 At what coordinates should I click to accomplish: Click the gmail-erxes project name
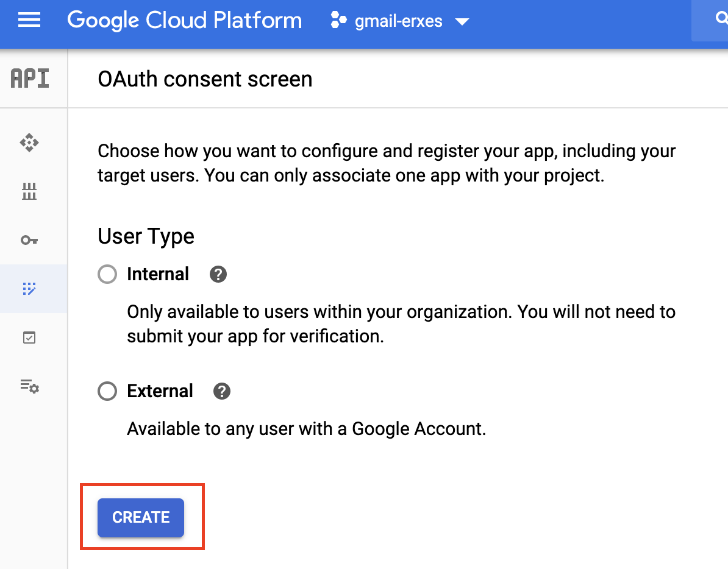click(x=399, y=21)
